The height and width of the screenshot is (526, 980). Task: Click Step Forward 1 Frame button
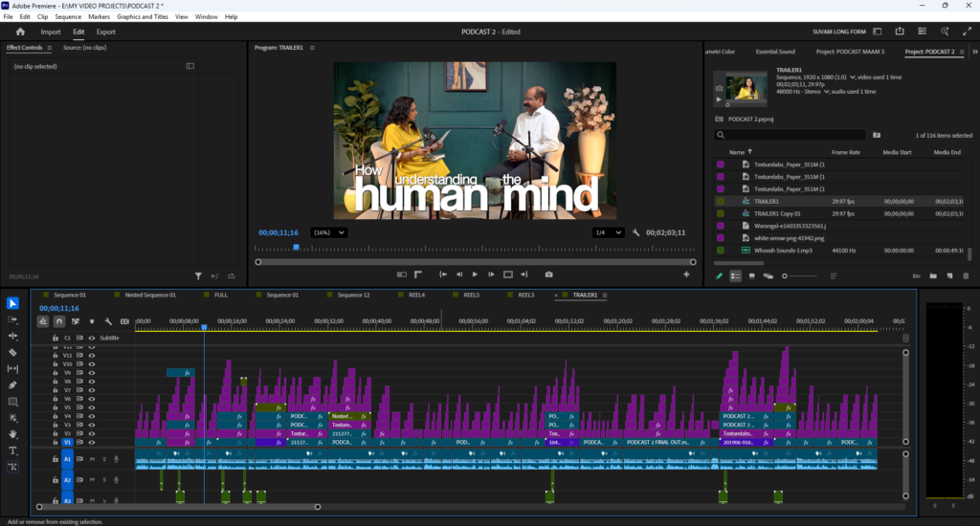tap(491, 274)
